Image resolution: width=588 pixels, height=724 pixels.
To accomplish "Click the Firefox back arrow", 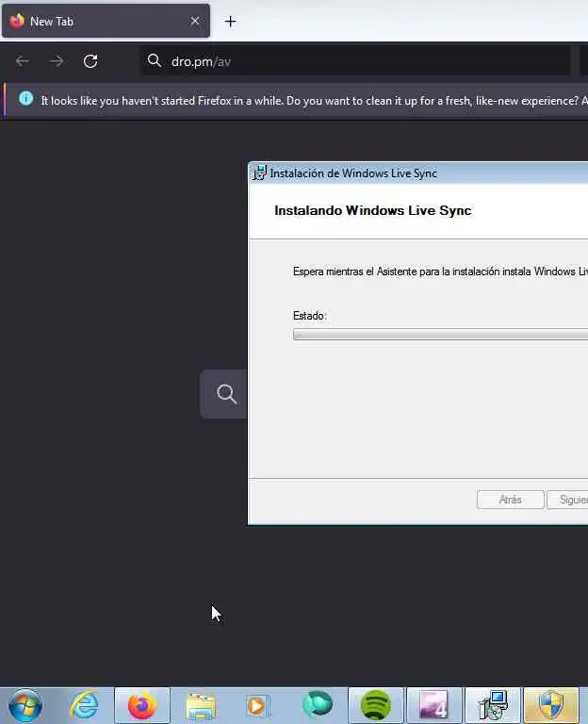I will point(23,61).
